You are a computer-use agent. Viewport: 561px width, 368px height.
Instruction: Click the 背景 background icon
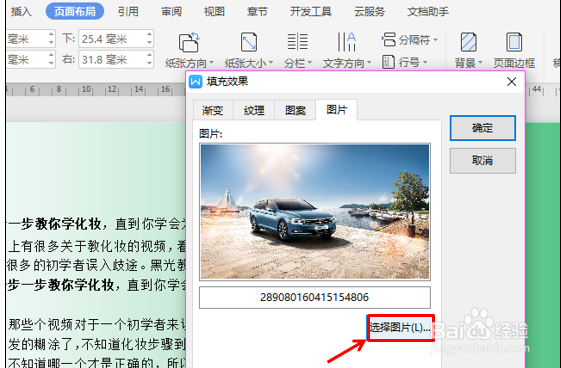(x=468, y=42)
